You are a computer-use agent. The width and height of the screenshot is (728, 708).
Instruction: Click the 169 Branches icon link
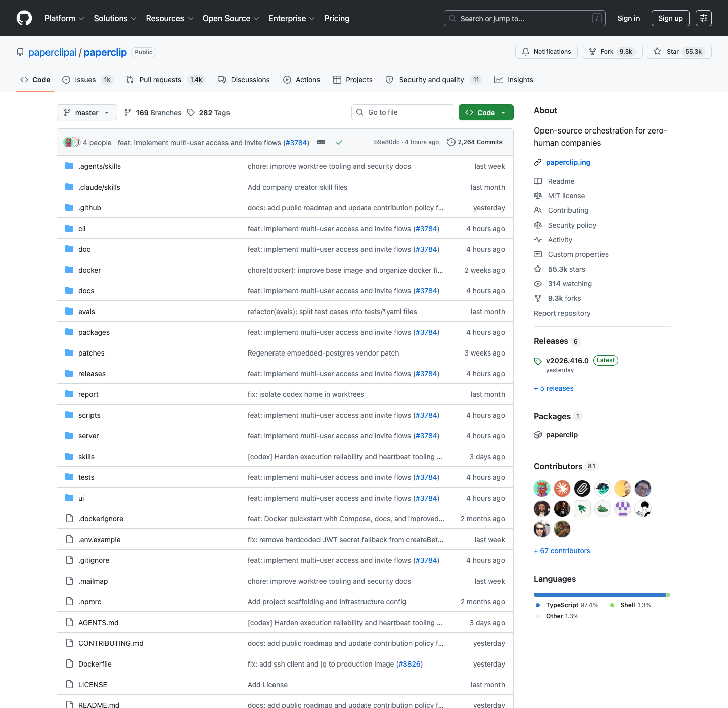pyautogui.click(x=128, y=113)
